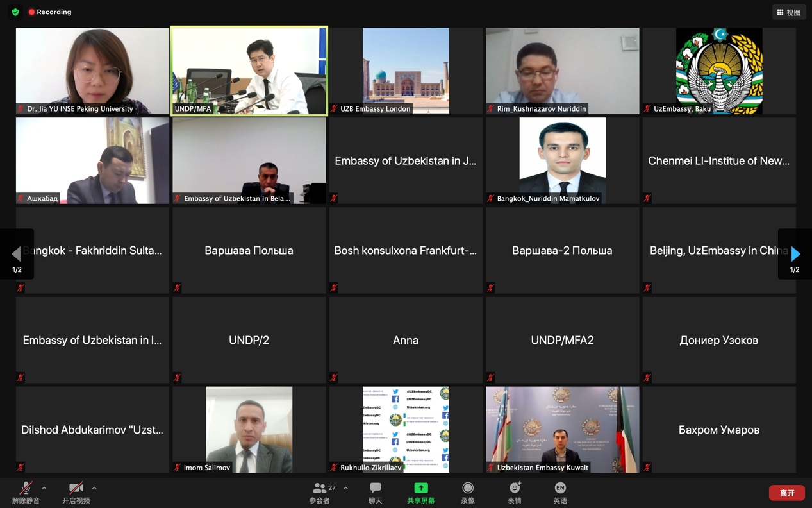
Task: Click muted mic icon on Bosh konsulxona Frankfurt tile
Action: (334, 288)
